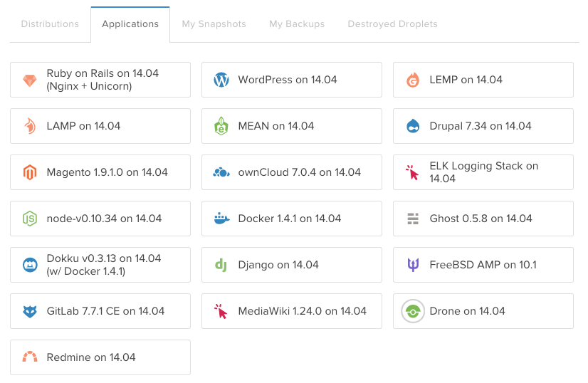Click the Magento orange logo icon

(x=30, y=172)
